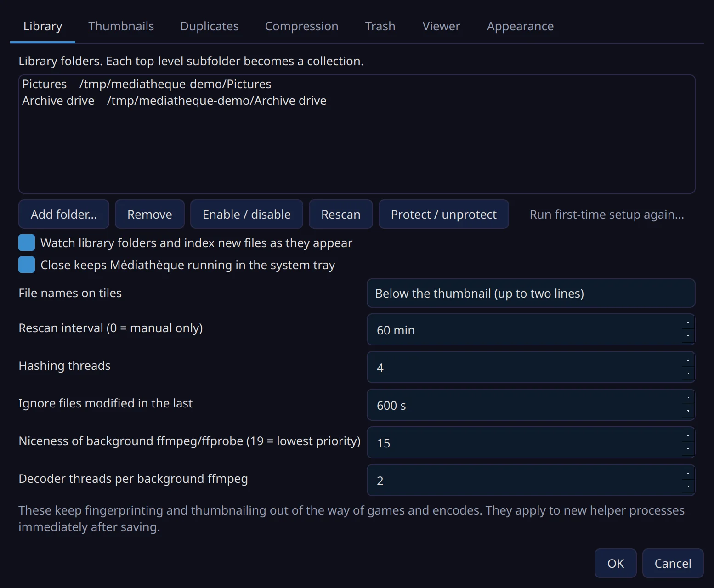
Task: Click Protect / unprotect button
Action: [444, 214]
